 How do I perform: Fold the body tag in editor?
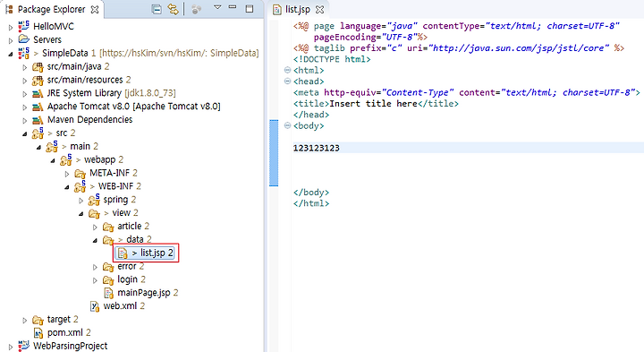pos(287,125)
